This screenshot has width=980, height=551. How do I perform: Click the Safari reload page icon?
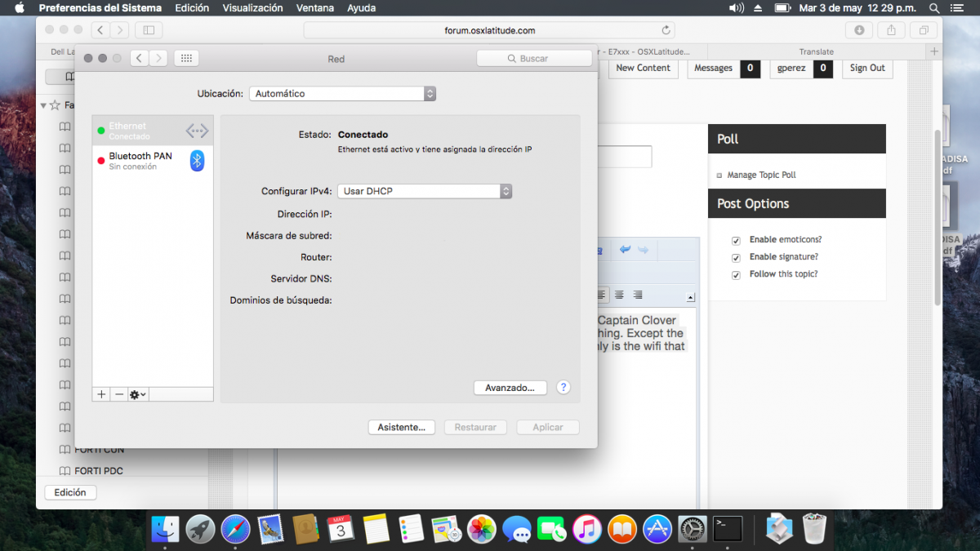[666, 30]
